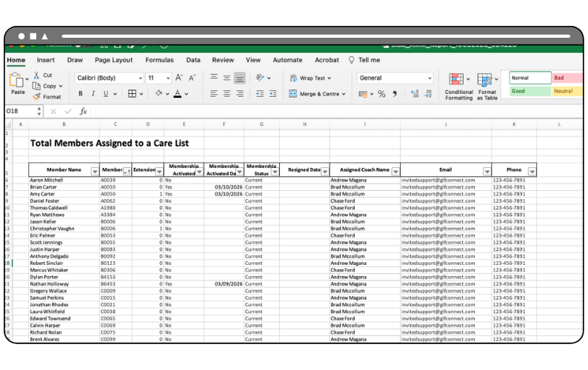Select the Format painter brush
Image resolution: width=588 pixels, height=370 pixels.
click(36, 97)
